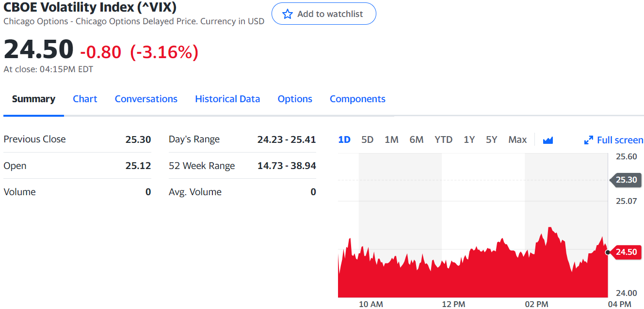
Task: Open the Options tab
Action: coord(295,99)
